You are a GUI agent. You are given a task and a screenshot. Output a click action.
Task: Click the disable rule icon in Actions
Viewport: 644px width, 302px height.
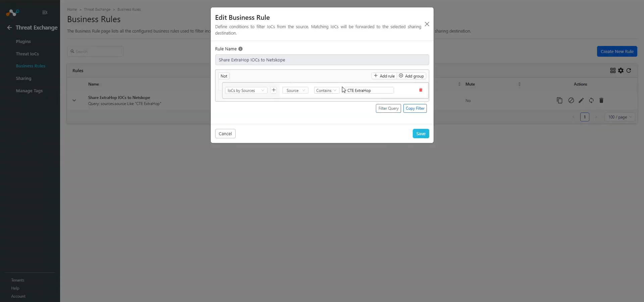coord(571,100)
